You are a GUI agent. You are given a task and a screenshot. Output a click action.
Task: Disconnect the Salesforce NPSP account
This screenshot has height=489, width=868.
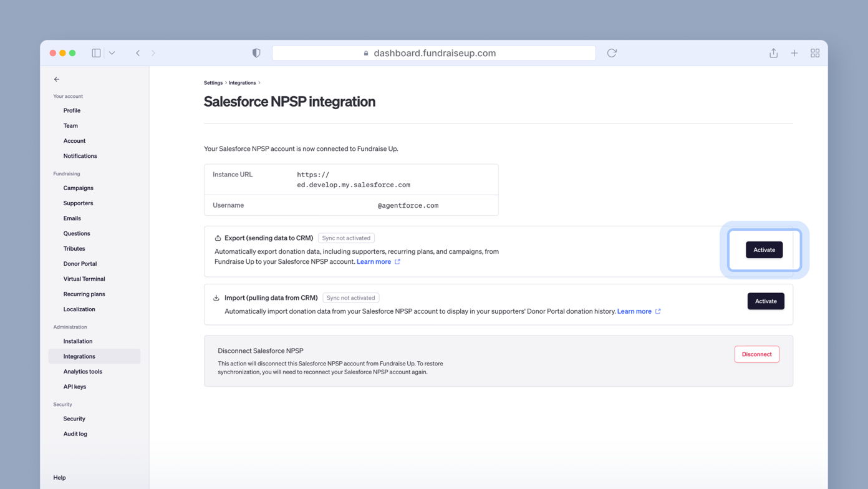(x=756, y=354)
